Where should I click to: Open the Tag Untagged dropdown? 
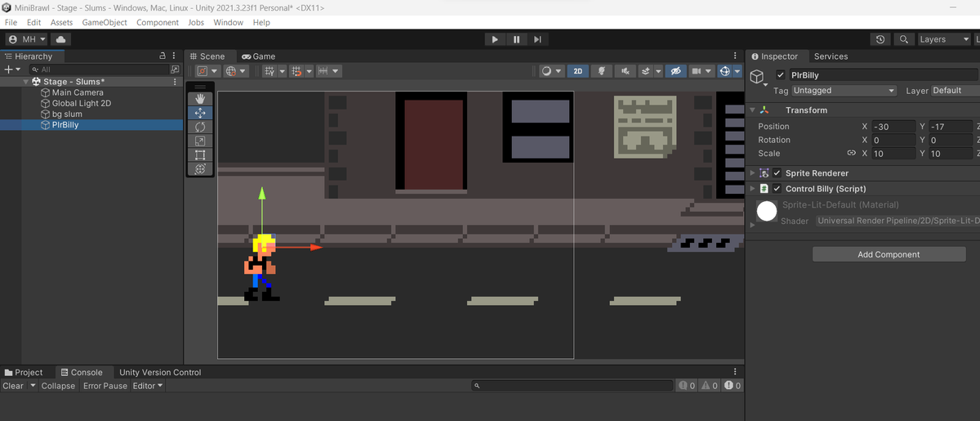click(844, 91)
